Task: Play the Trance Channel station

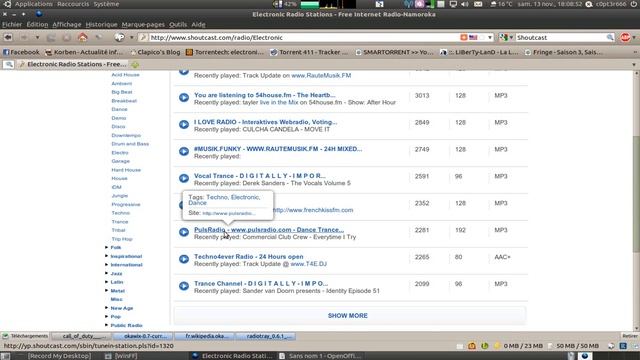Action: 184,286
